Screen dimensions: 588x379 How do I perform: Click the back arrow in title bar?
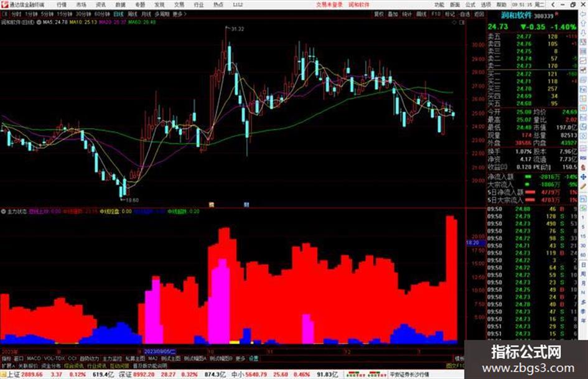pyautogui.click(x=553, y=4)
